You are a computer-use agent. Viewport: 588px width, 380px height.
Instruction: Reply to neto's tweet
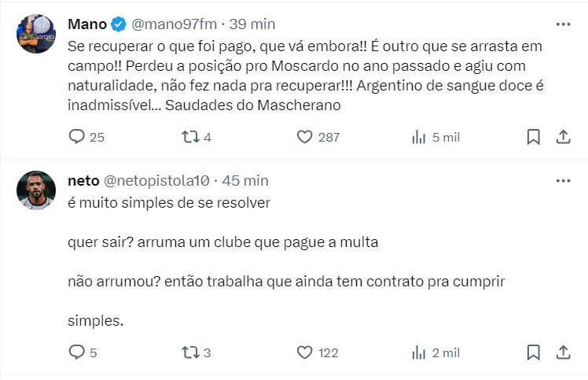tap(77, 352)
